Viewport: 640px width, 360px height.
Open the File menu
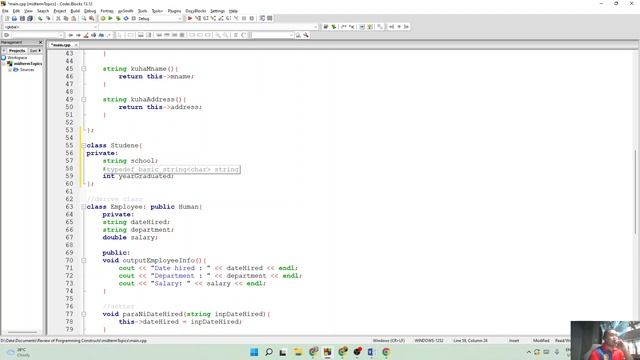[x=5, y=11]
